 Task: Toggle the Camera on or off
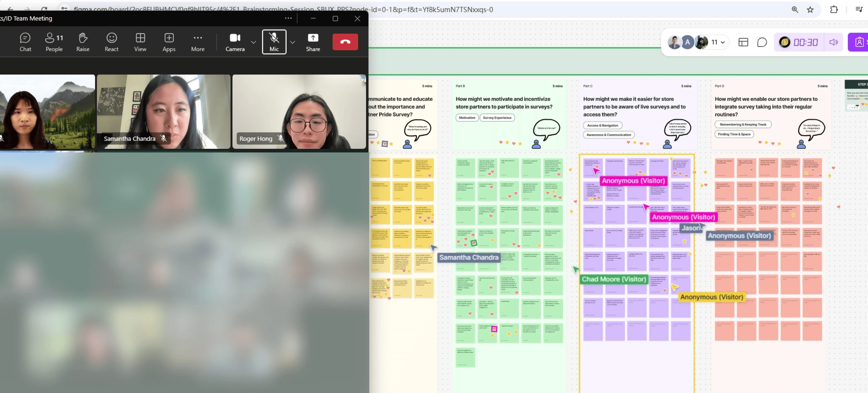(x=235, y=42)
